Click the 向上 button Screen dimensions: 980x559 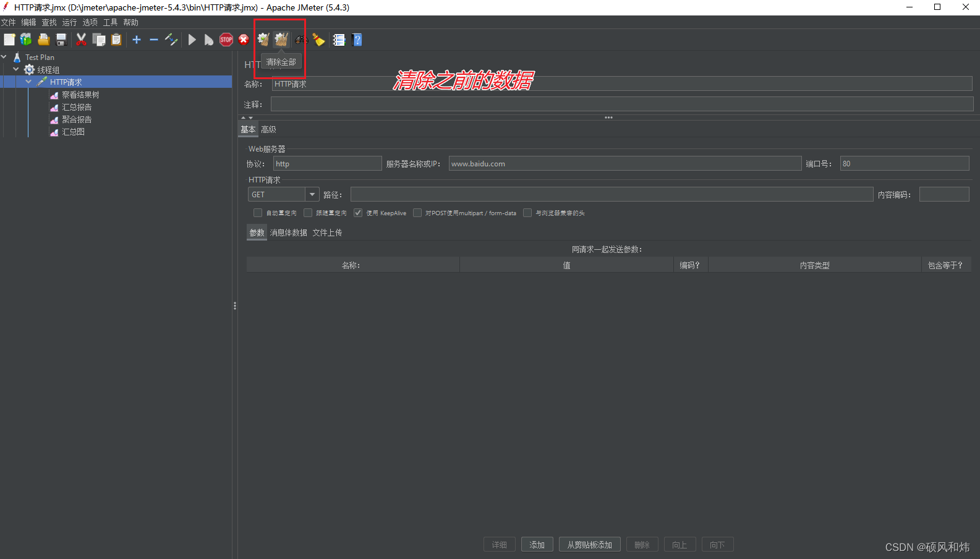[680, 545]
